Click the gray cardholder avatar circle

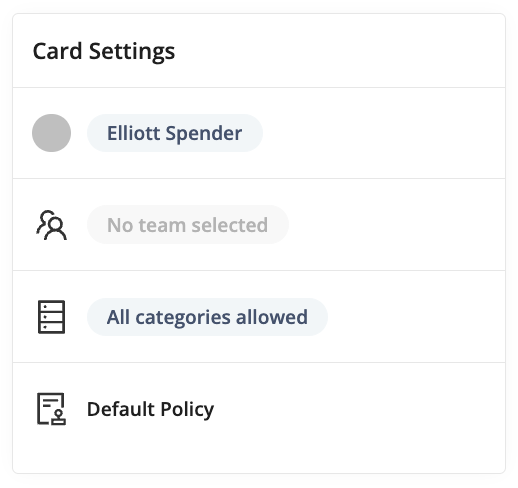(x=51, y=133)
